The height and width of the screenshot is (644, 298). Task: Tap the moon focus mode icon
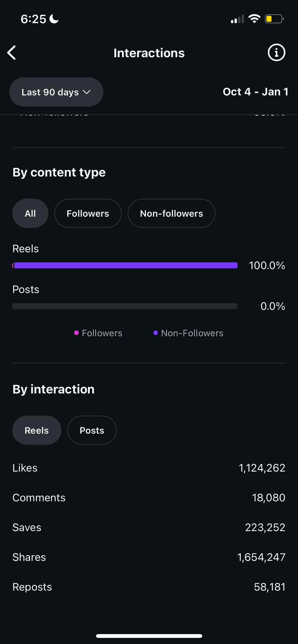[x=54, y=19]
